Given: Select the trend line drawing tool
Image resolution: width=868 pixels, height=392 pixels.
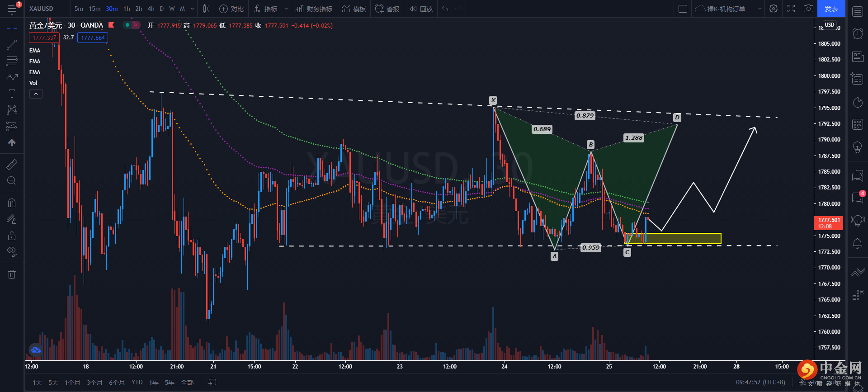Looking at the screenshot, I should tap(12, 45).
